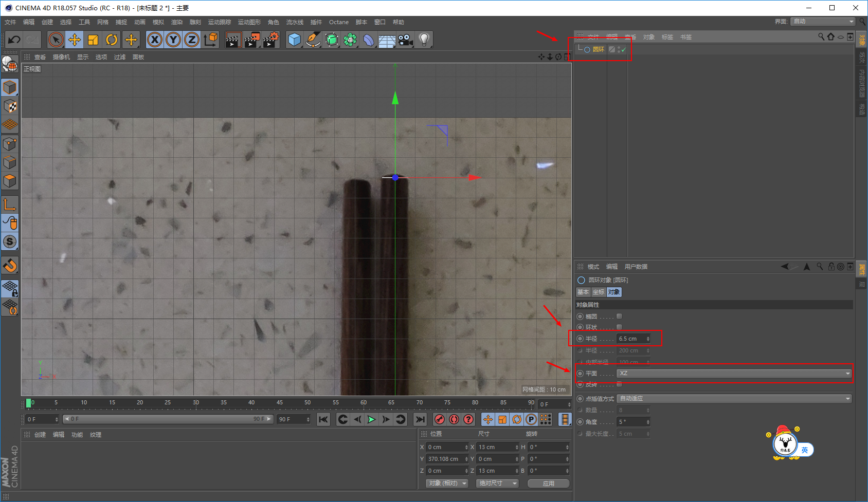Toggle the X axis lock
868x502 pixels.
154,40
